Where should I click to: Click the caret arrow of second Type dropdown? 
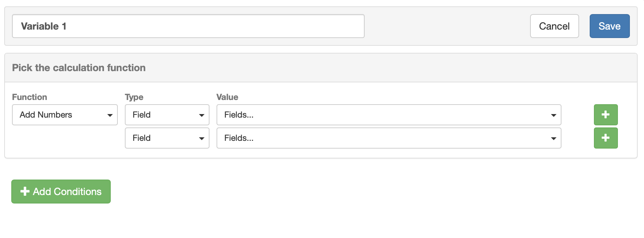pos(202,138)
